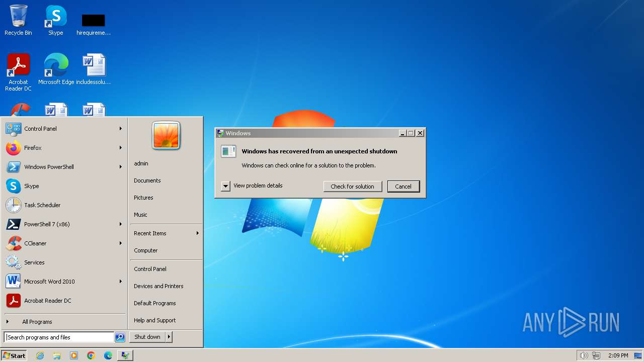Open Shut down options arrow
The image size is (644, 362).
click(169, 337)
